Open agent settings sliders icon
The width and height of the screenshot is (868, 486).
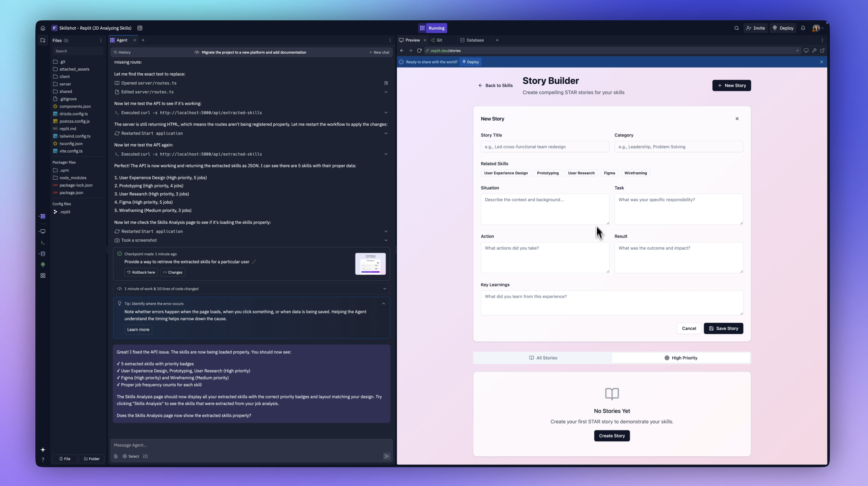point(146,456)
